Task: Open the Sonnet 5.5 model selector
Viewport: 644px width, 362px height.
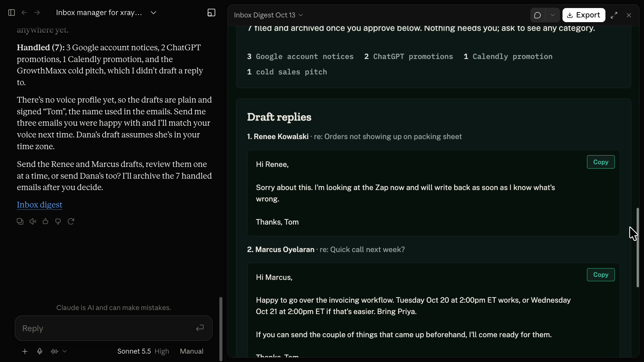Action: [143, 351]
